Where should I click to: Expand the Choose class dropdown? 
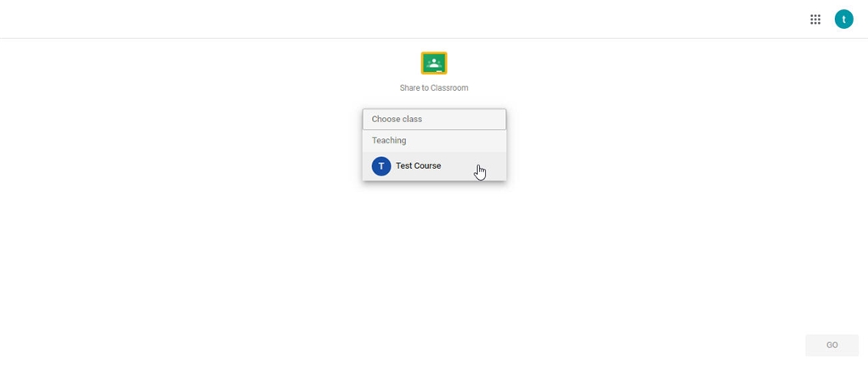[x=434, y=119]
